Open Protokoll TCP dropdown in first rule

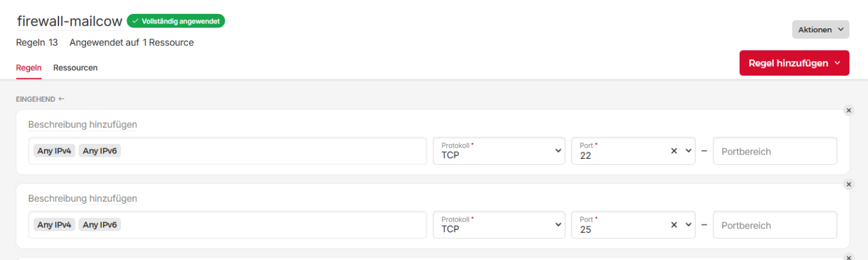click(x=499, y=150)
